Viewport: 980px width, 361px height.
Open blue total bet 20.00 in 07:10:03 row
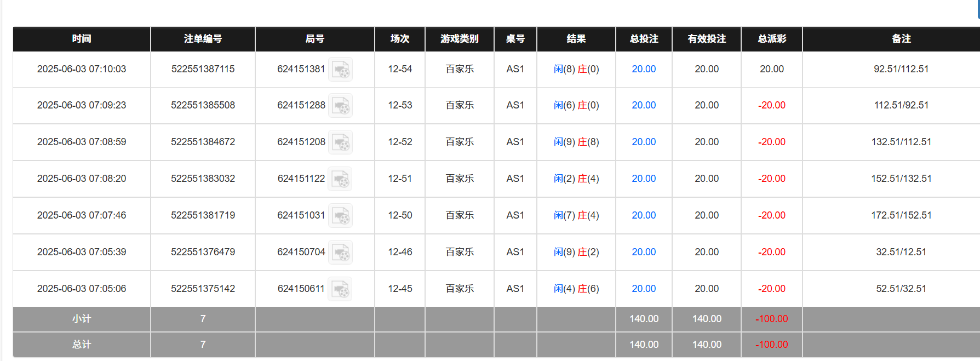pos(644,69)
